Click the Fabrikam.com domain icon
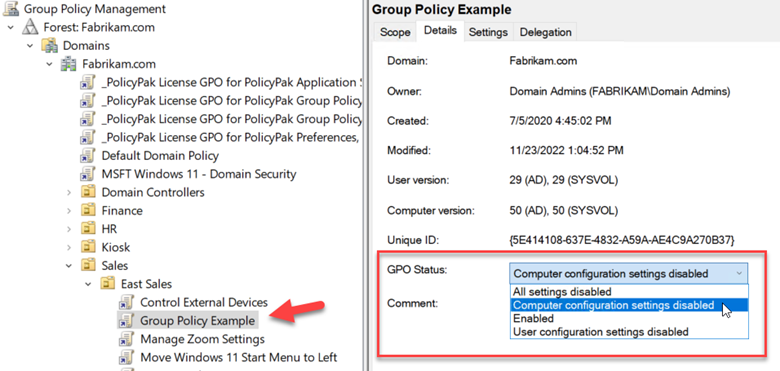 (x=69, y=64)
